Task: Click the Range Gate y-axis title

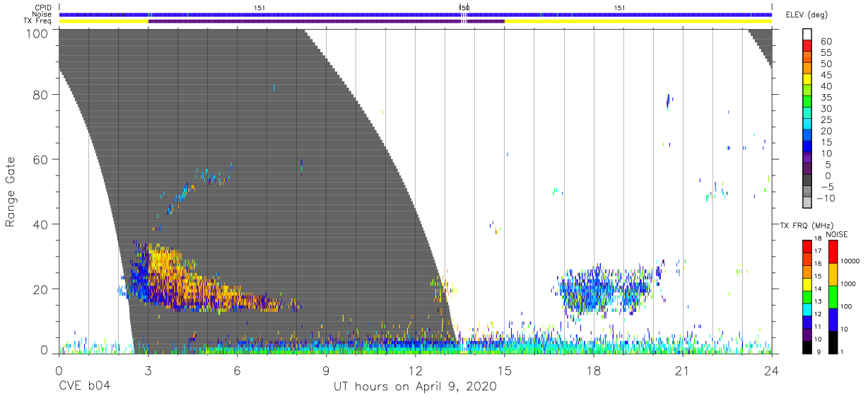Action: click(11, 192)
